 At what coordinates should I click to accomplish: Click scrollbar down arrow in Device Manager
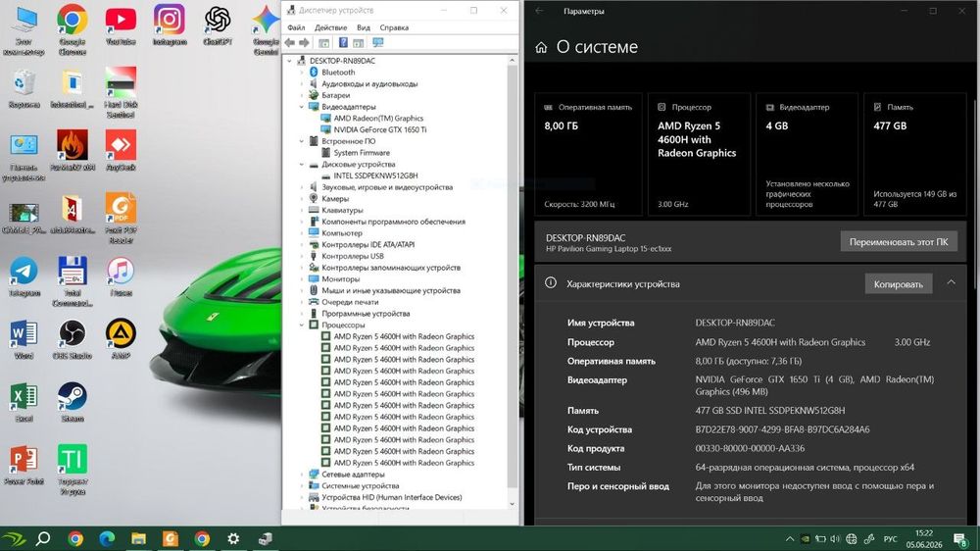512,504
